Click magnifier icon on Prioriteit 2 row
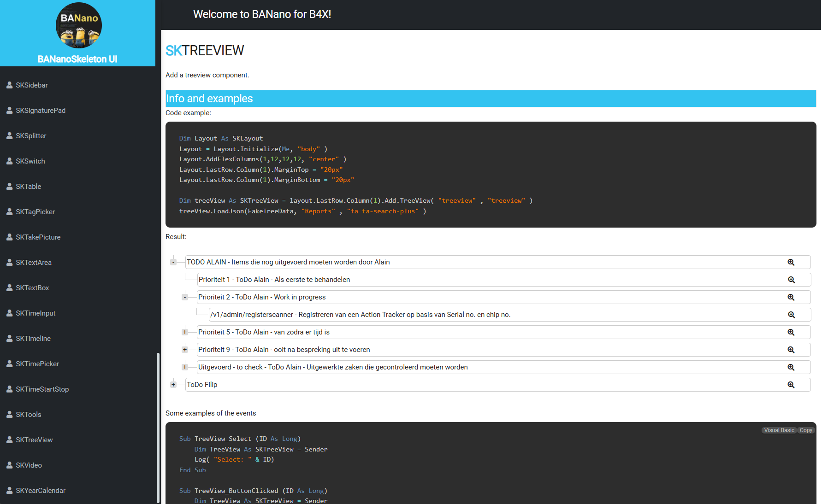Screen dimensions: 822x504 [x=791, y=297]
